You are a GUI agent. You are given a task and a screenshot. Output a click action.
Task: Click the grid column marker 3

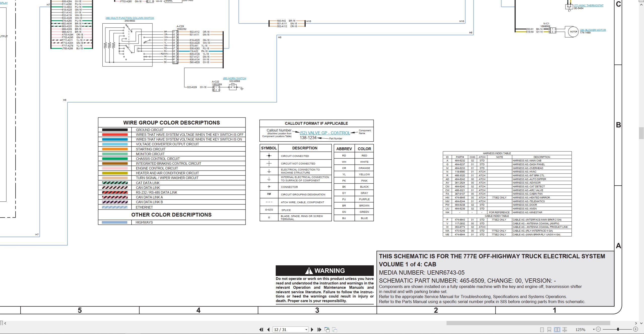coord(317,310)
